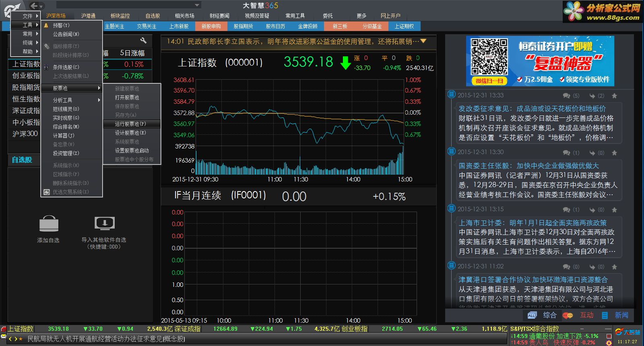Click the next arrow in the bottom news ticker

point(16,339)
